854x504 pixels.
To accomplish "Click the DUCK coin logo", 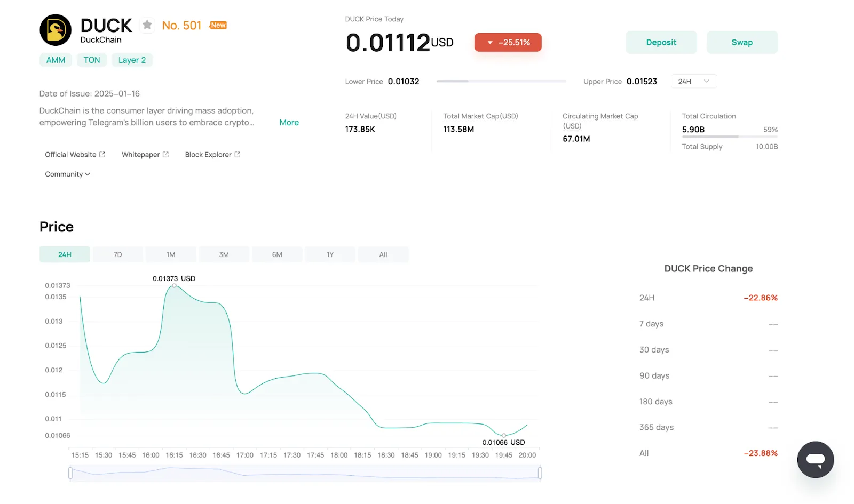I will pos(56,30).
